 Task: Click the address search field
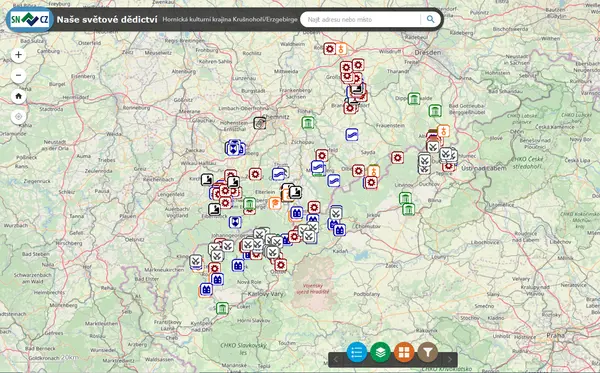pyautogui.click(x=361, y=19)
